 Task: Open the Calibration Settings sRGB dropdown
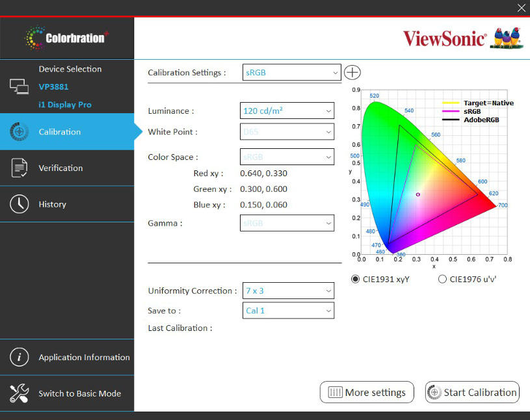(292, 72)
